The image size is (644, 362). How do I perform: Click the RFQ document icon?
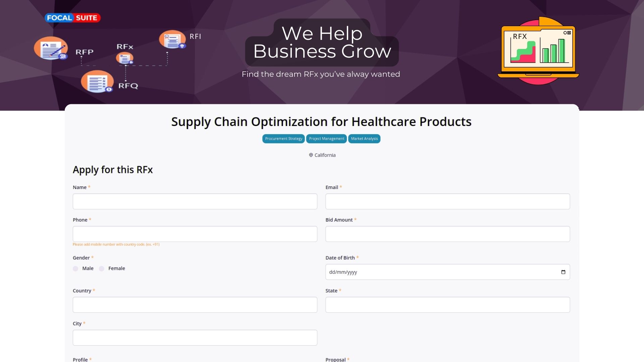[x=97, y=81]
